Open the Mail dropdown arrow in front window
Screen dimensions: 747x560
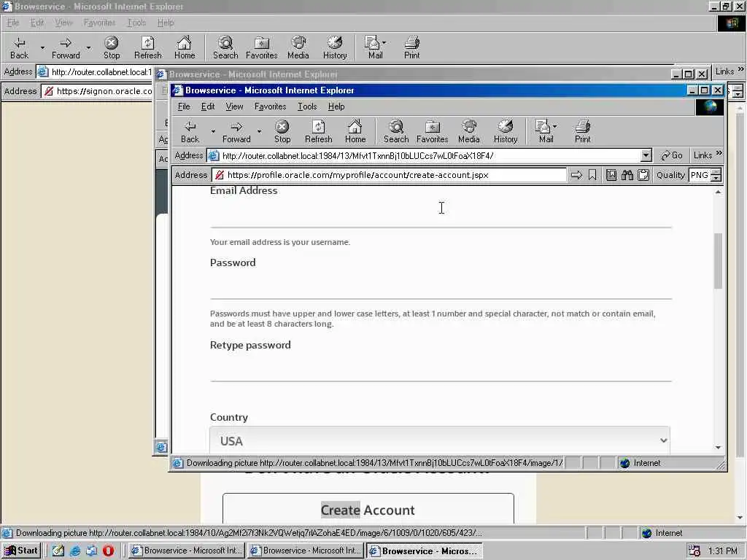click(555, 126)
